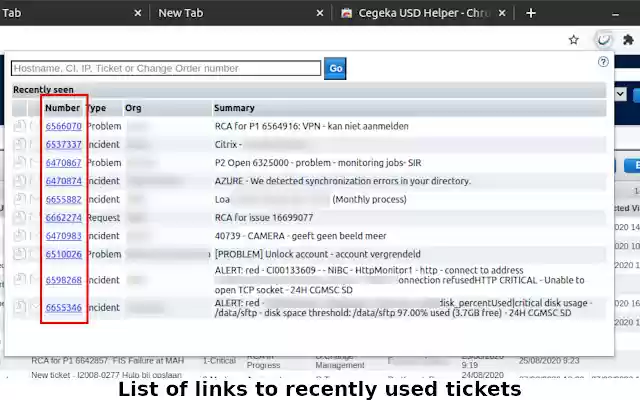640x400 pixels.
Task: Click the mail icon for ticket 6470867
Action: pyautogui.click(x=35, y=162)
